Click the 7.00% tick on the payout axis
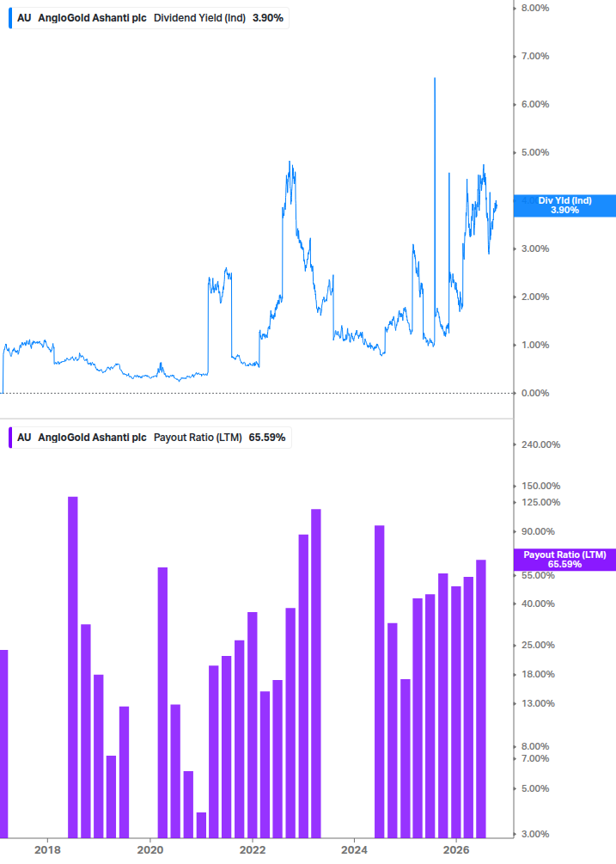 [x=535, y=759]
